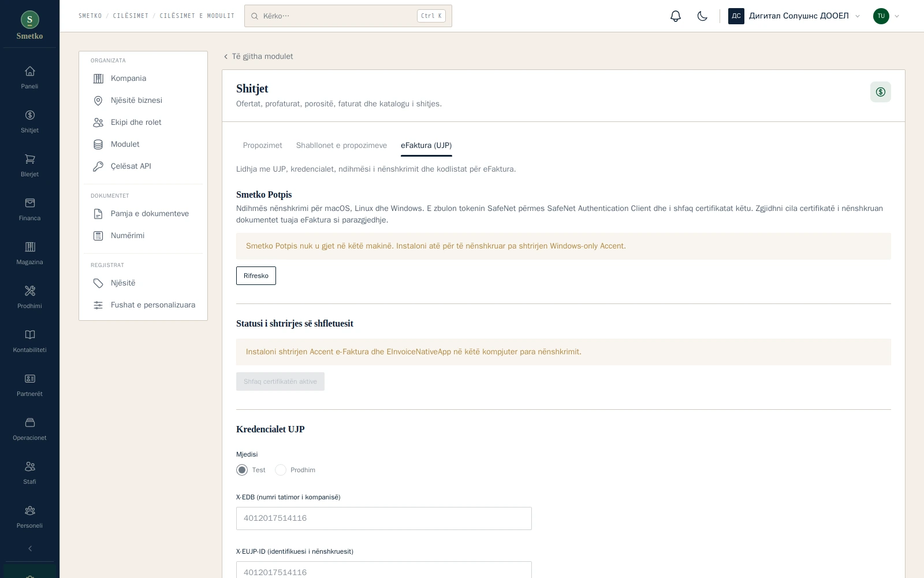The width and height of the screenshot is (924, 578).
Task: Go back to Të gjitha modulet
Action: point(258,57)
